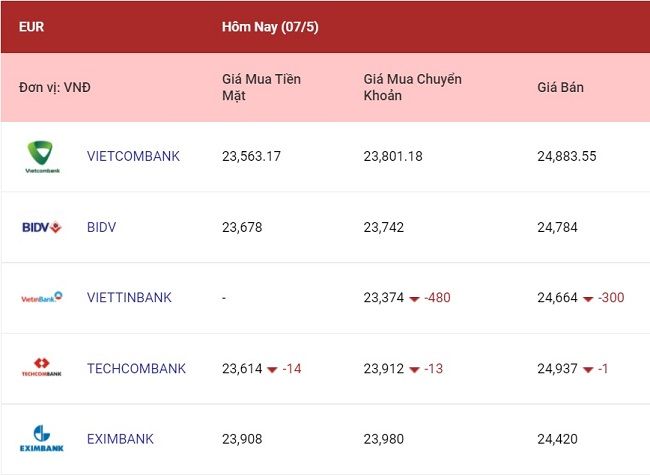Open the EXIMBANK bank name link

click(x=120, y=439)
